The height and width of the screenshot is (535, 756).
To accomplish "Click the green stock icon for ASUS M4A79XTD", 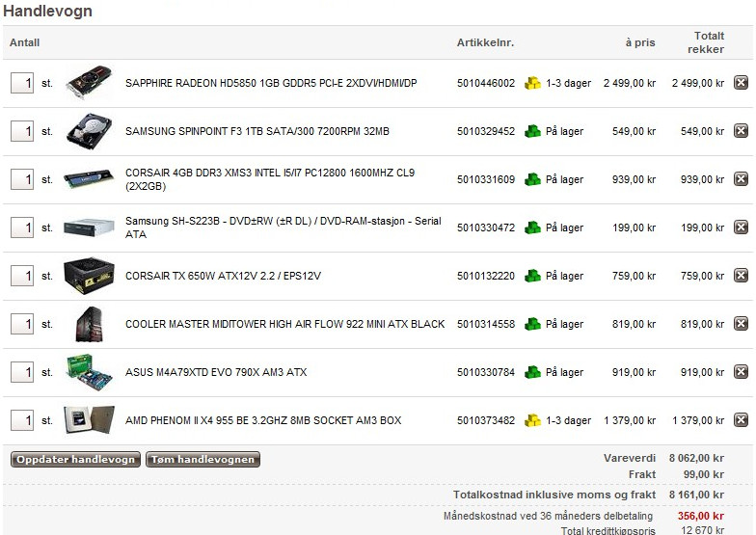I will point(532,372).
